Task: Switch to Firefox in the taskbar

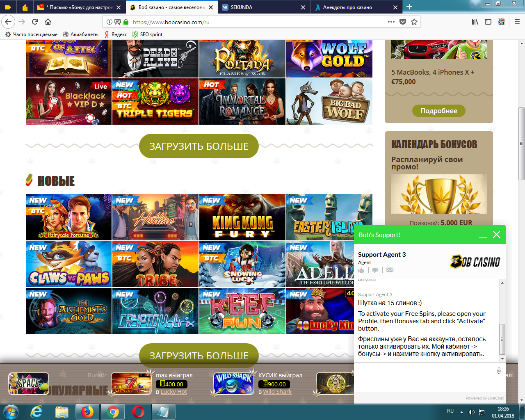Action: 87,411
